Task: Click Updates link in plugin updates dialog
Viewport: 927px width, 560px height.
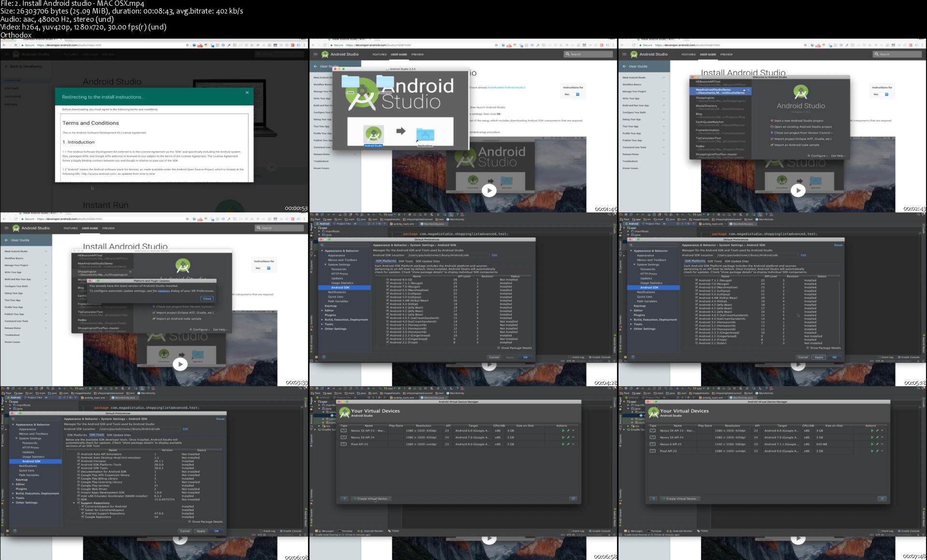Action: click(x=164, y=291)
